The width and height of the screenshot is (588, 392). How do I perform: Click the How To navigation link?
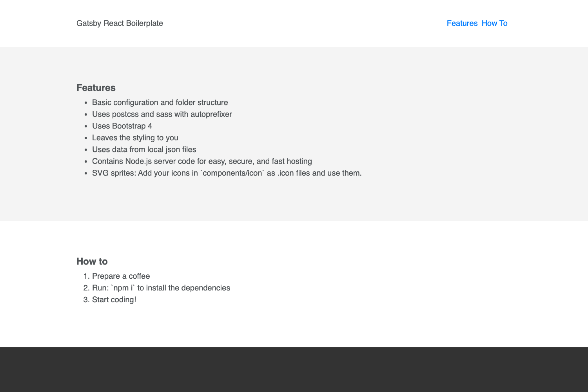tap(495, 23)
